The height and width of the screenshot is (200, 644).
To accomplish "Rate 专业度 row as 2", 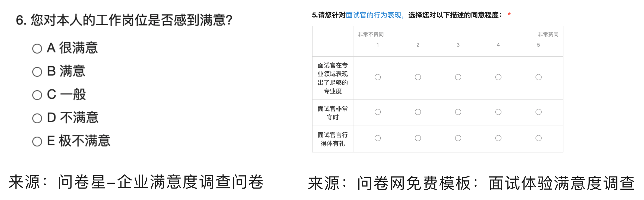I will coord(418,77).
